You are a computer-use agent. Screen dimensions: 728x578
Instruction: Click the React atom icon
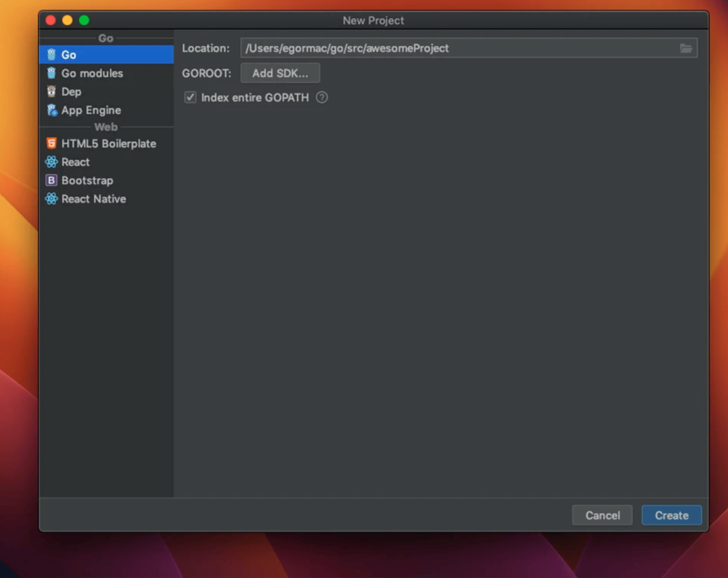tap(51, 162)
